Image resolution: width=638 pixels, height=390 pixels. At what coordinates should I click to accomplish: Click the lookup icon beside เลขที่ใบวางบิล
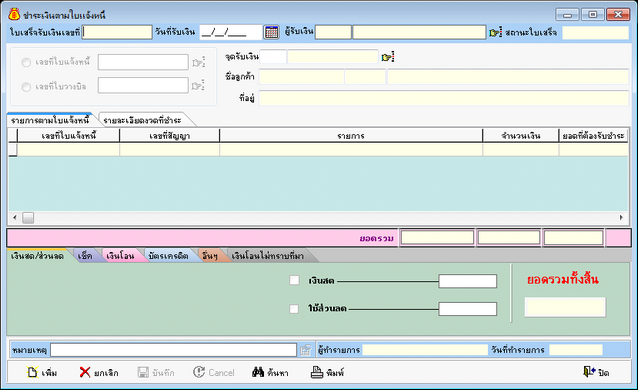pyautogui.click(x=198, y=86)
